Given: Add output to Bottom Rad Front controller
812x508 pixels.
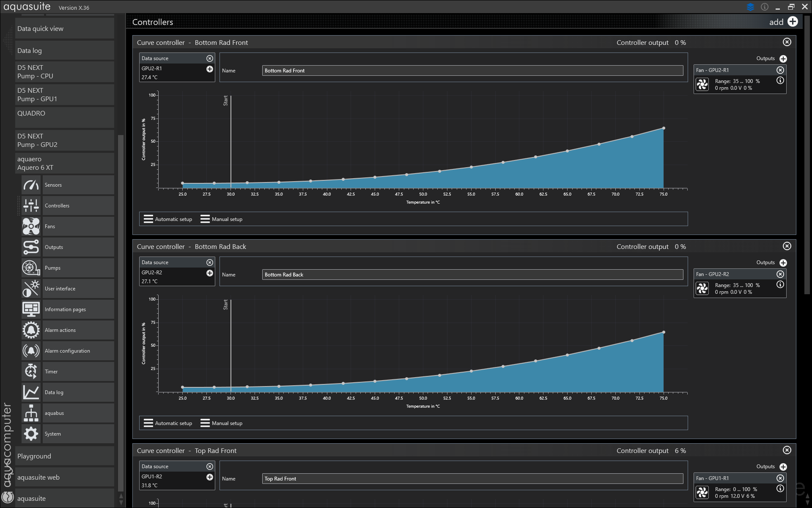Looking at the screenshot, I should pyautogui.click(x=783, y=59).
